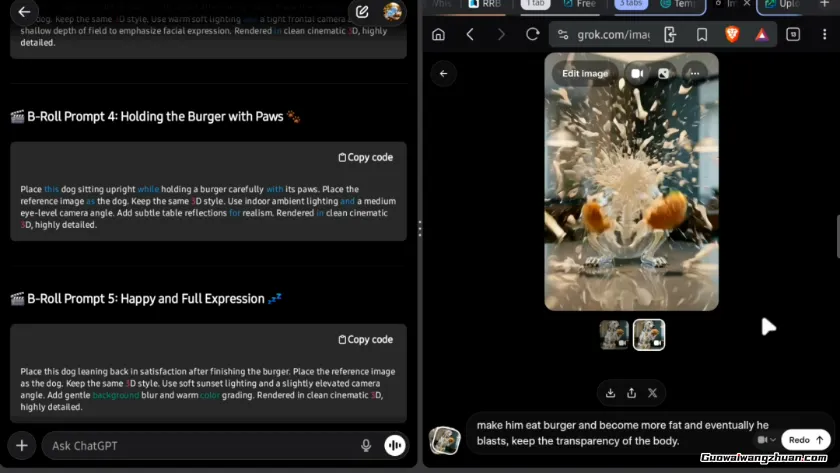Download the generated Grok image
Viewport: 840px width, 473px height.
coord(610,393)
